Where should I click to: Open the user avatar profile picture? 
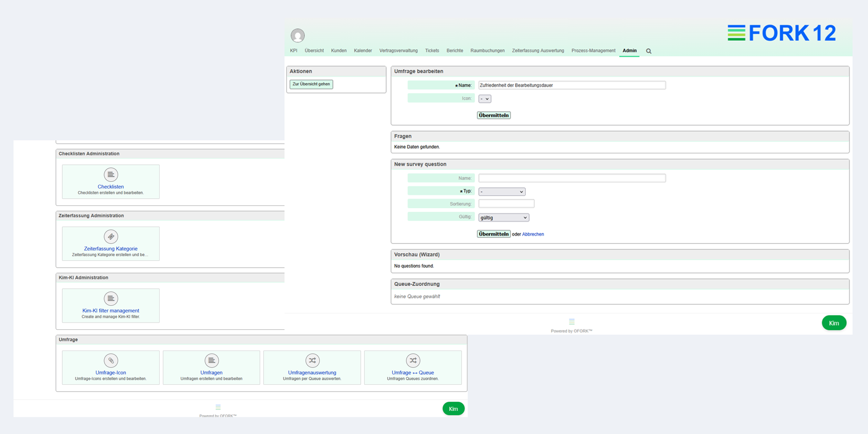298,35
